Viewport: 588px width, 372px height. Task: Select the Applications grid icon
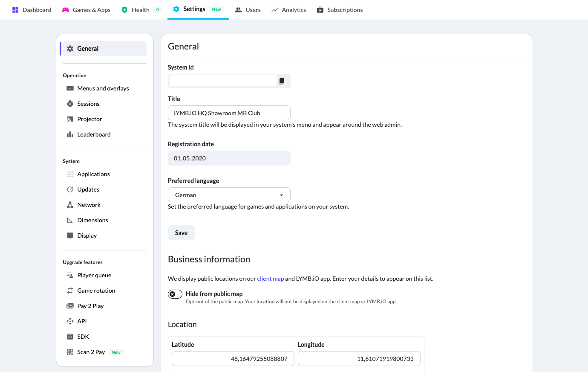70,174
